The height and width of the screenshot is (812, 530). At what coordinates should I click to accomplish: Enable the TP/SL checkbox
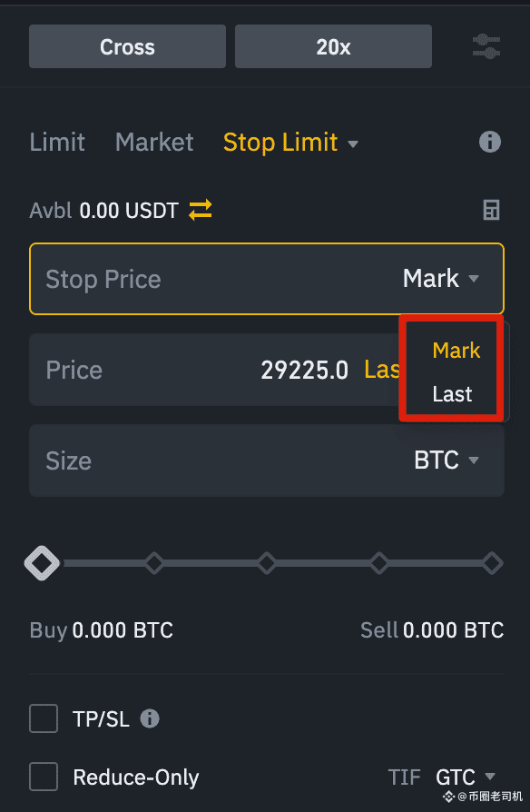tap(44, 718)
